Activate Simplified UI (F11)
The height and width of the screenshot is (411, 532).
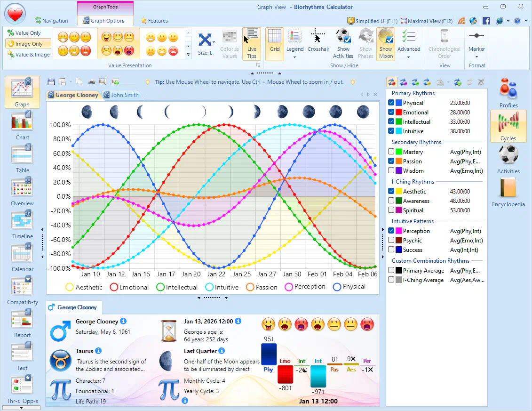pyautogui.click(x=372, y=21)
